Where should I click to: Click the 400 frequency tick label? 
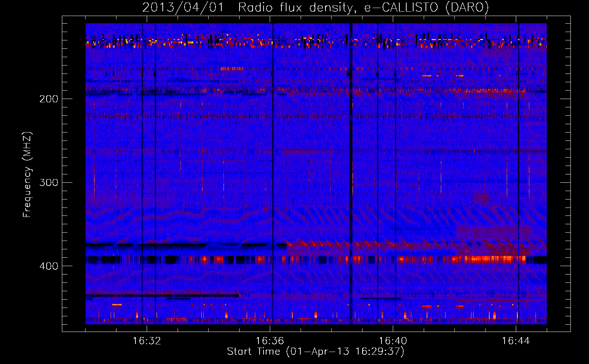point(49,266)
